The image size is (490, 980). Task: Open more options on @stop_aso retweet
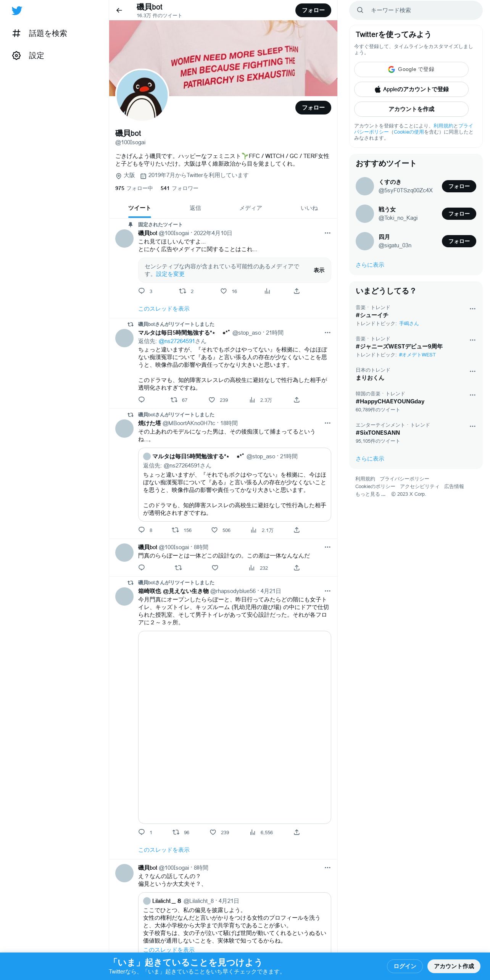[x=327, y=332]
